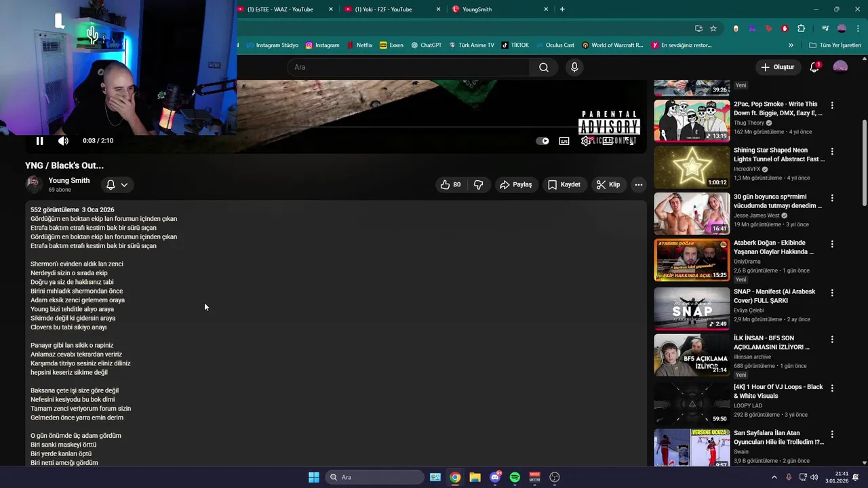The width and height of the screenshot is (868, 488).
Task: Open a new browser tab with plus
Action: [562, 9]
